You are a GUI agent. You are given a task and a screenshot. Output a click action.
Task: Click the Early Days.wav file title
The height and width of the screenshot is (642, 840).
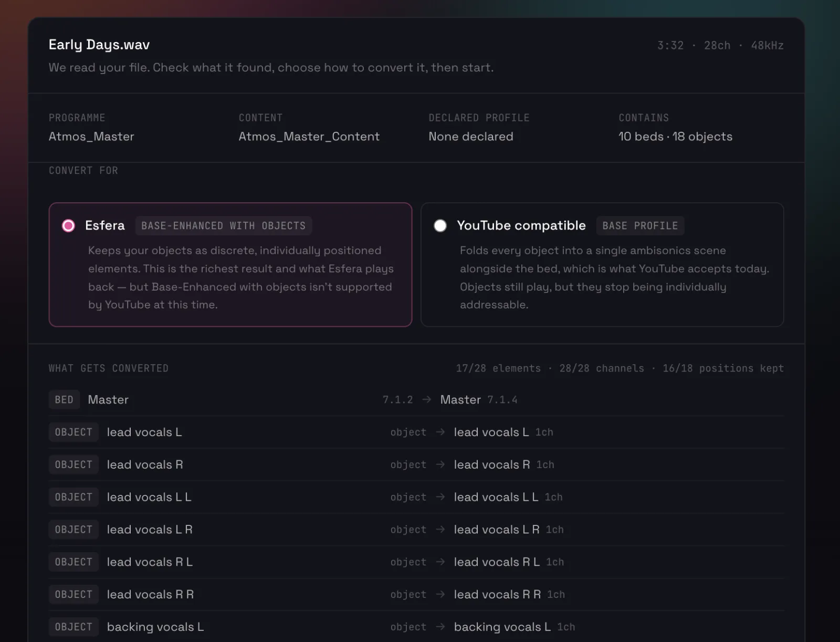(x=99, y=45)
